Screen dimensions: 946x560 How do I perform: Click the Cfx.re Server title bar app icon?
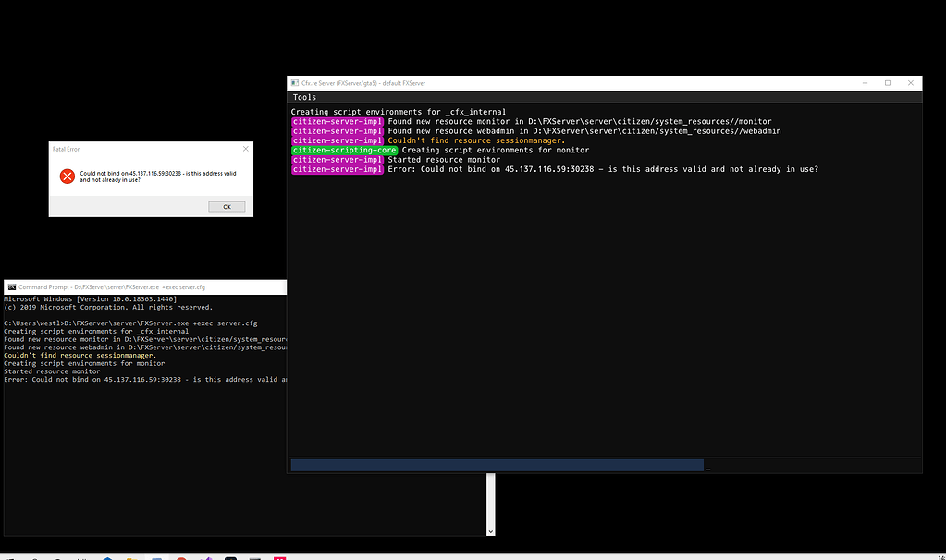coord(295,83)
